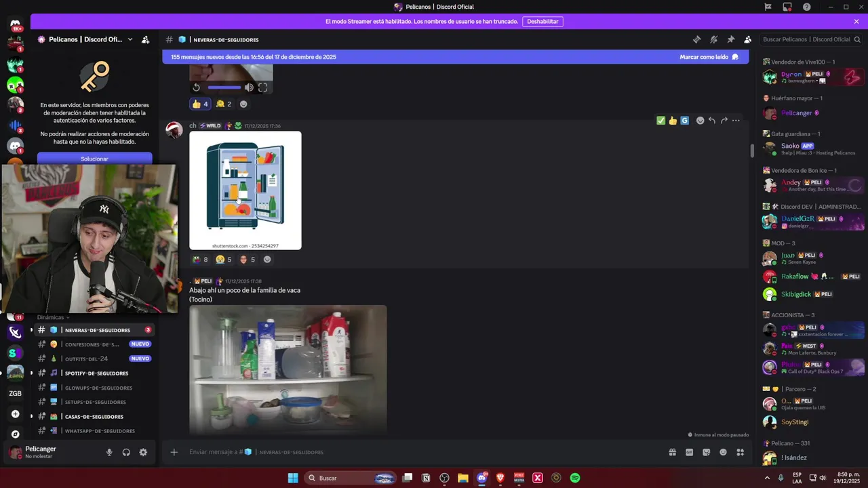Open the setups-de-seguidores channel
Screen dimensions: 868x488
(x=94, y=402)
